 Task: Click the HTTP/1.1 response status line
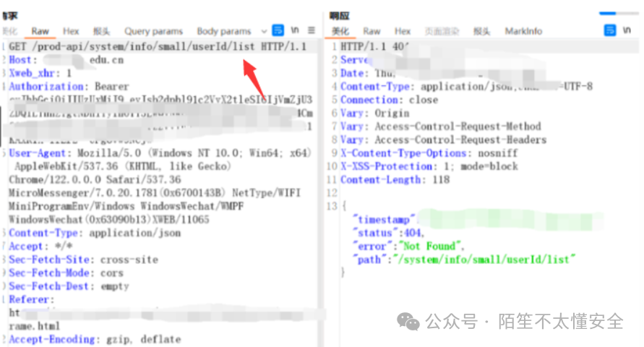click(x=374, y=47)
